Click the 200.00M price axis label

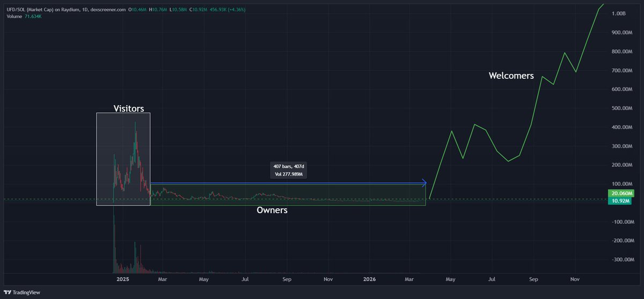point(621,165)
